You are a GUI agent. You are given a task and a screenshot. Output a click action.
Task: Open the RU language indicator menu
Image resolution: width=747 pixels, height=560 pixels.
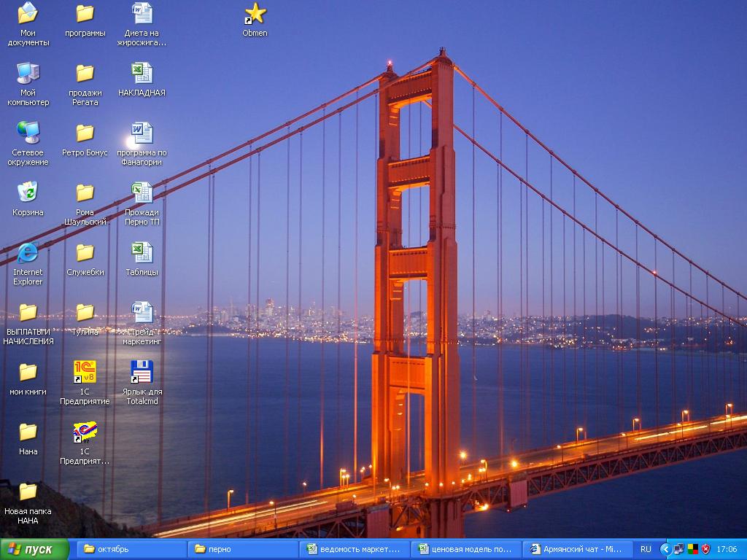646,549
